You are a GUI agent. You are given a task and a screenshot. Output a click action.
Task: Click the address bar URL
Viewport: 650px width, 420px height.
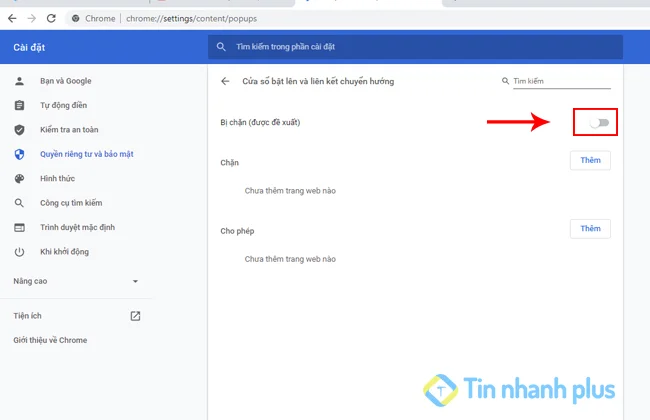(x=191, y=19)
